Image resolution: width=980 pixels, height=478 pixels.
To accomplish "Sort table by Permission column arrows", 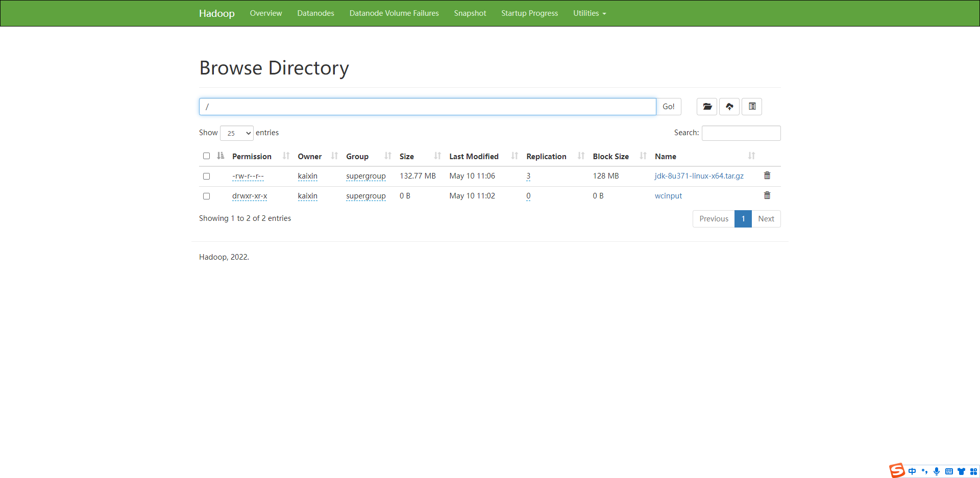I will pyautogui.click(x=286, y=156).
